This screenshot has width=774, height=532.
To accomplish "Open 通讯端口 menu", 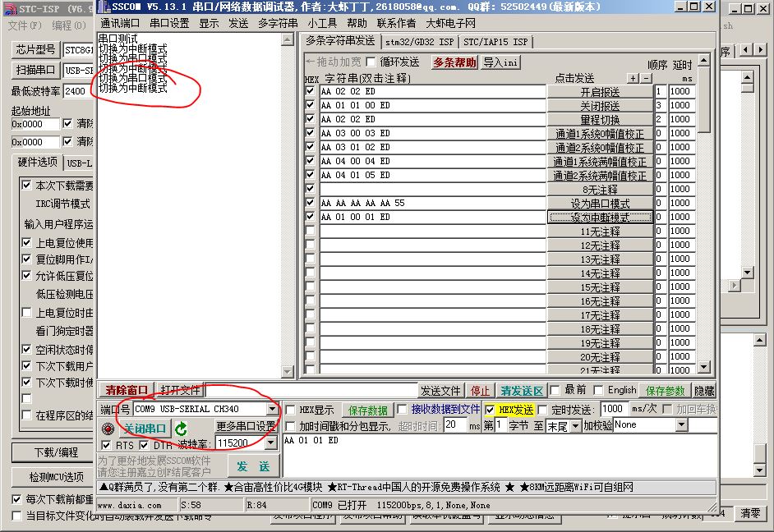I will point(120,23).
